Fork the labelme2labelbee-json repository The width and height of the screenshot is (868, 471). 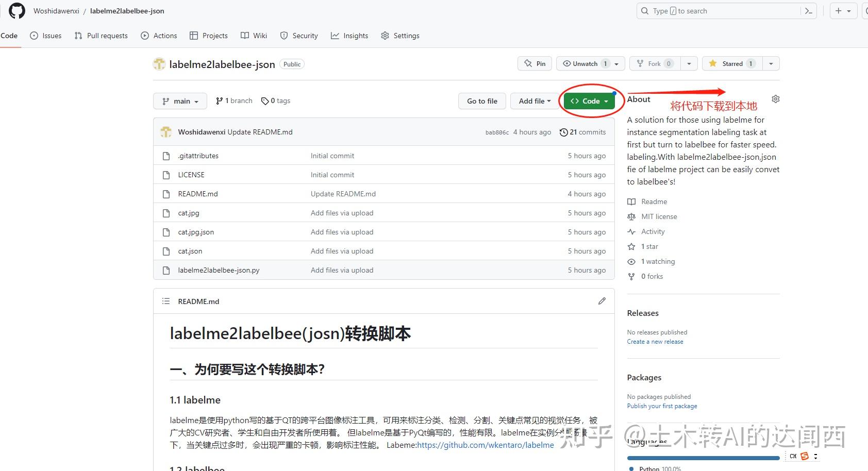(x=655, y=63)
